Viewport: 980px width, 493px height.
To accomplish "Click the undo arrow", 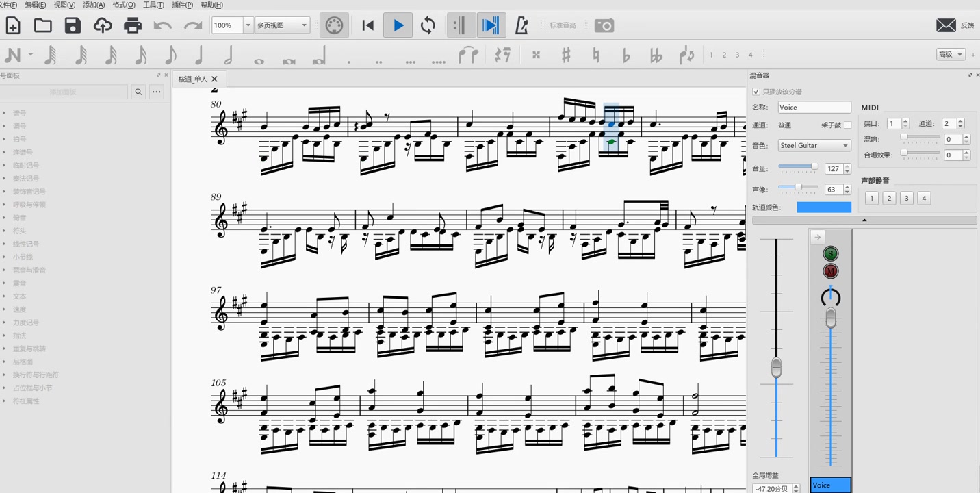I will click(x=163, y=26).
